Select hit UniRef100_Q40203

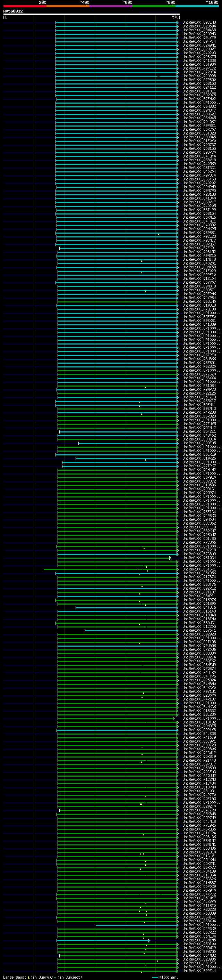[x=199, y=53]
